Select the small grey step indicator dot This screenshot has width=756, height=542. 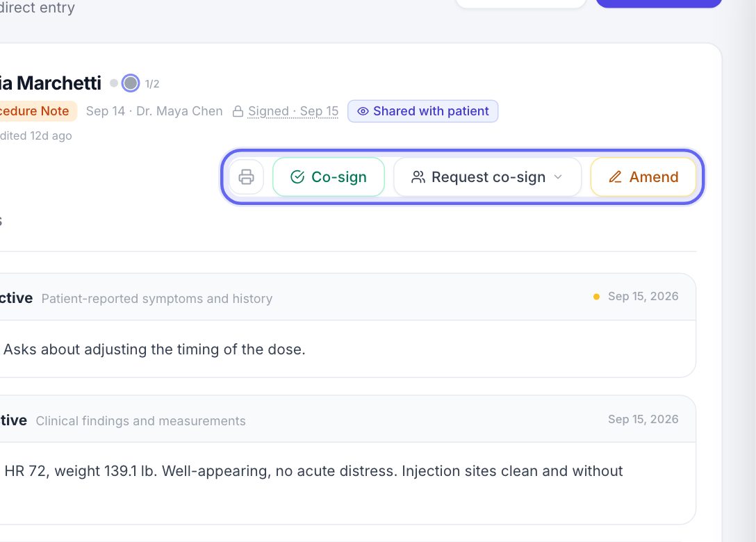click(x=114, y=83)
